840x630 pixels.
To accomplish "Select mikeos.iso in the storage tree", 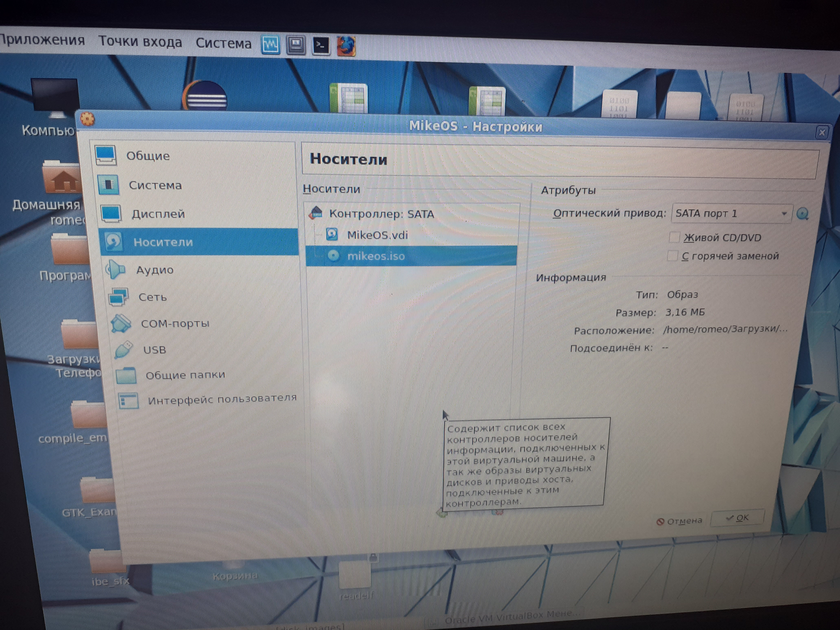I will [x=412, y=256].
